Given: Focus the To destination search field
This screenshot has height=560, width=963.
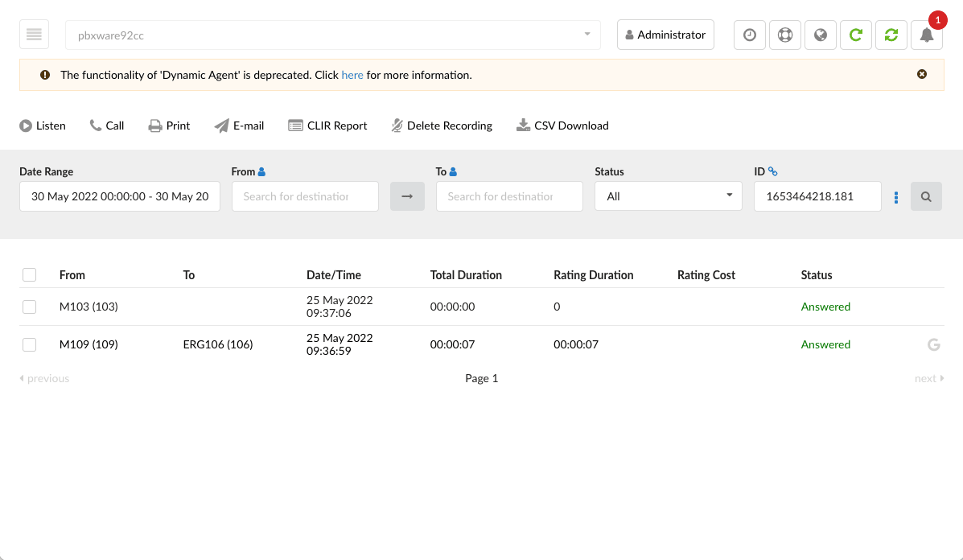Looking at the screenshot, I should click(510, 196).
